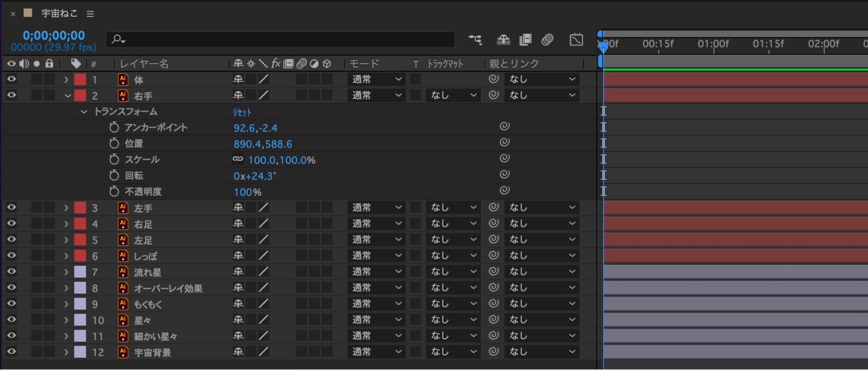Screen dimensions: 868x370
Task: Click the Illustrator icon of 宇宙背景 layer
Action: 123,352
